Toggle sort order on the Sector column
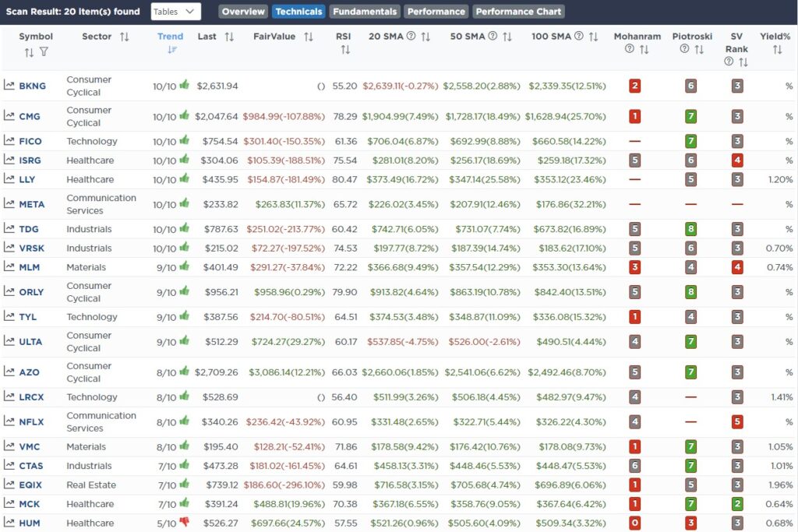Screen dimensions: 798x532 coord(125,37)
